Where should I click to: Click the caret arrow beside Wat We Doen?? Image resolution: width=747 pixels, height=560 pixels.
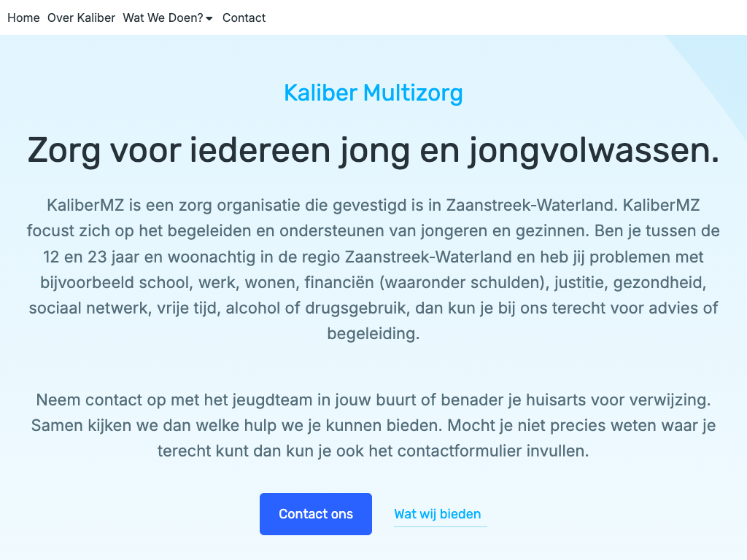tap(209, 19)
